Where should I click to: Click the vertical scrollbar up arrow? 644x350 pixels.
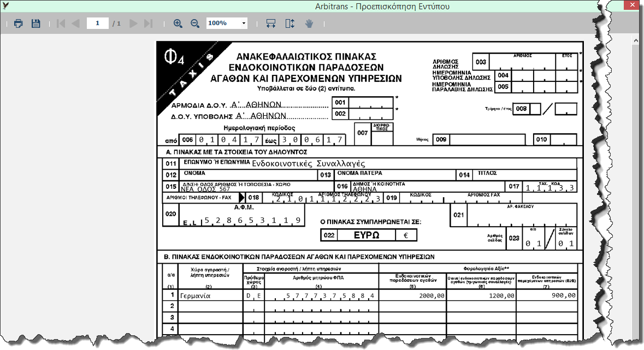636,40
